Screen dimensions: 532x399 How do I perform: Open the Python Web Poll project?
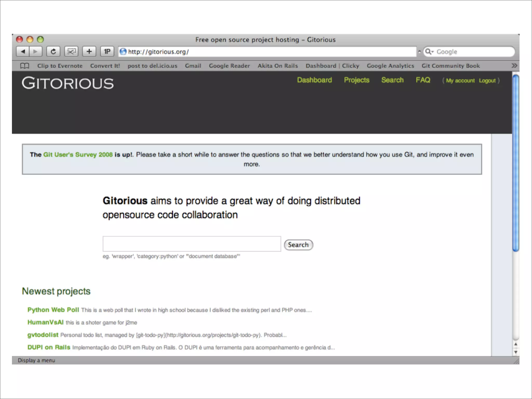tap(53, 310)
